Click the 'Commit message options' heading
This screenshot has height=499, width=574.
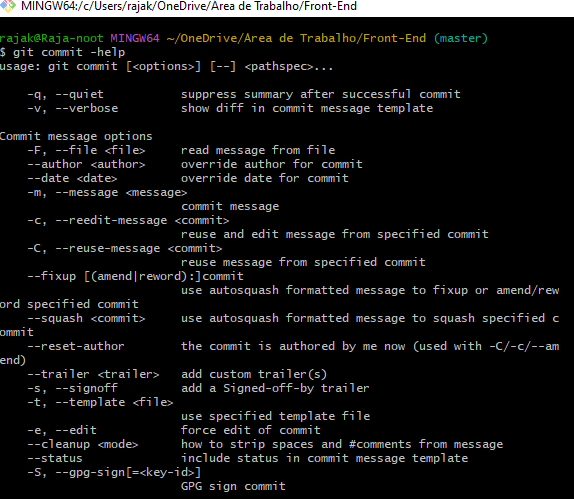pyautogui.click(x=76, y=136)
